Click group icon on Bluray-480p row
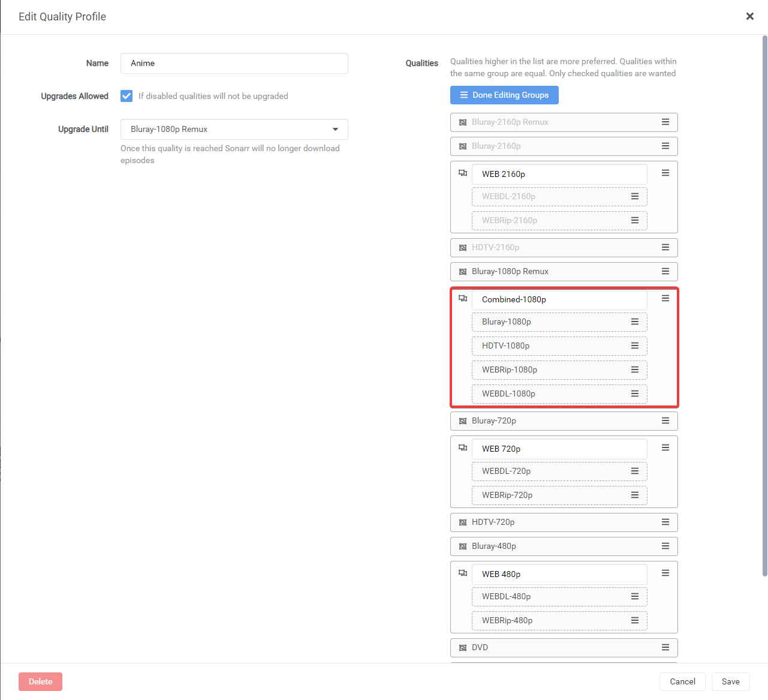768x700 pixels. click(x=463, y=546)
